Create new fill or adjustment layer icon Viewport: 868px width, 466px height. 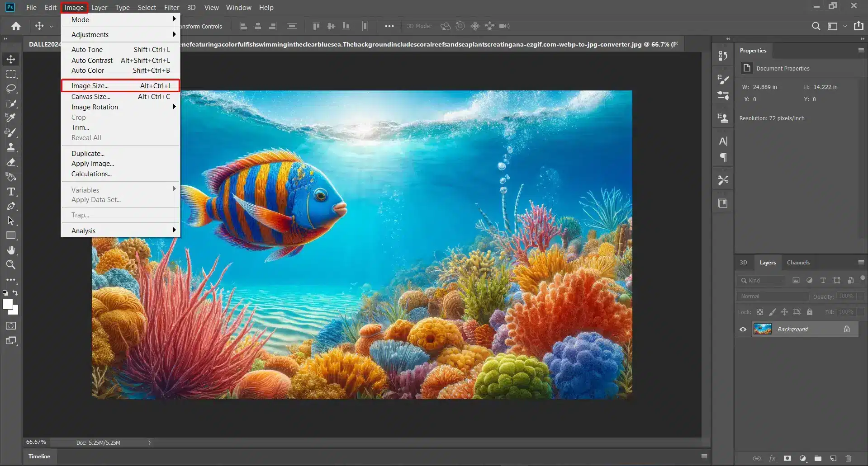pyautogui.click(x=803, y=458)
